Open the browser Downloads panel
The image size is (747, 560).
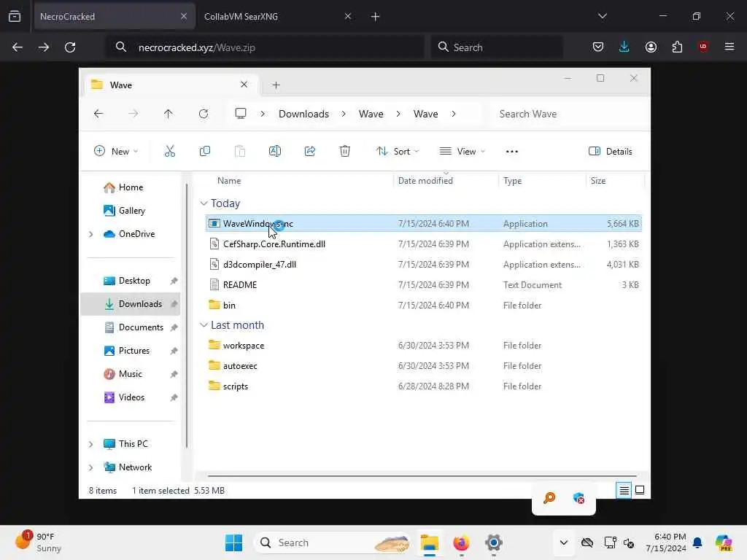[x=624, y=47]
